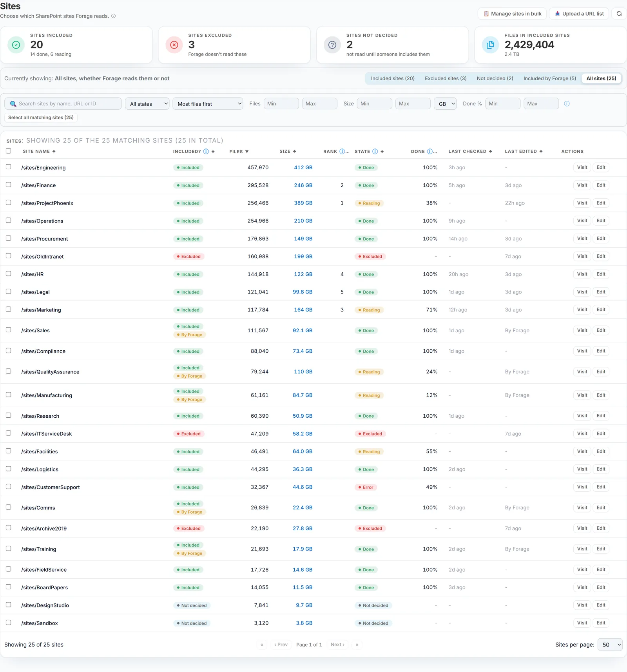Click info icon beside State column header
The height and width of the screenshot is (672, 627).
(x=375, y=151)
